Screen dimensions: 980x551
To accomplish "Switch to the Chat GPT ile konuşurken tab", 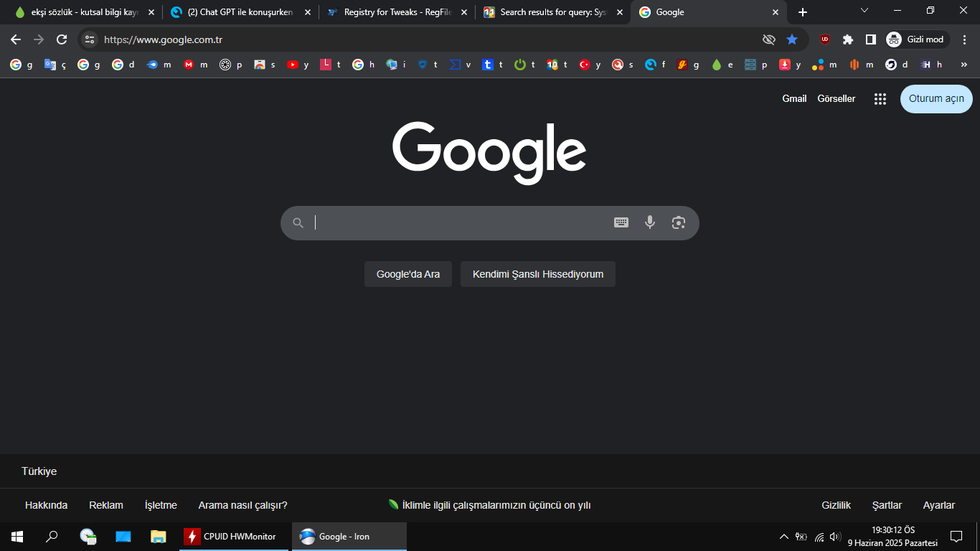I will 241,12.
